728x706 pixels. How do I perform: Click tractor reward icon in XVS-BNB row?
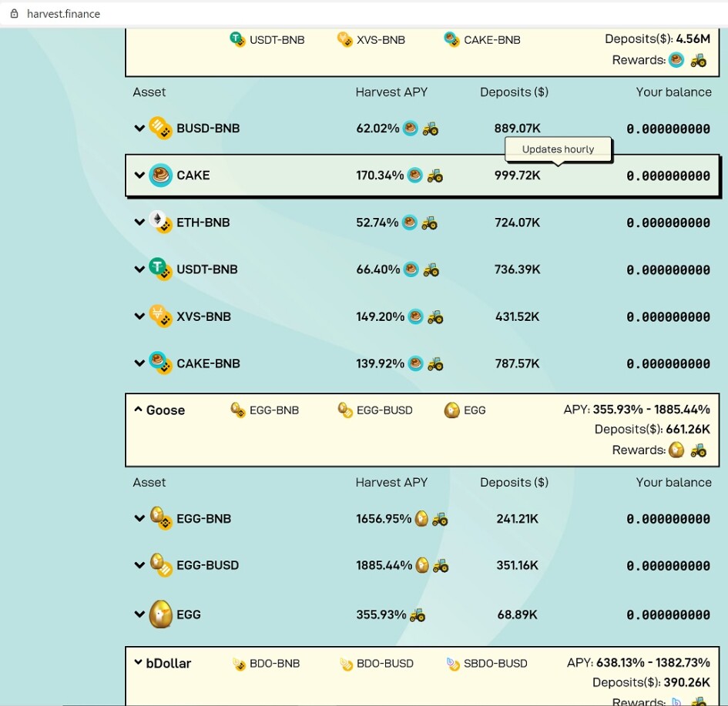[x=435, y=316]
